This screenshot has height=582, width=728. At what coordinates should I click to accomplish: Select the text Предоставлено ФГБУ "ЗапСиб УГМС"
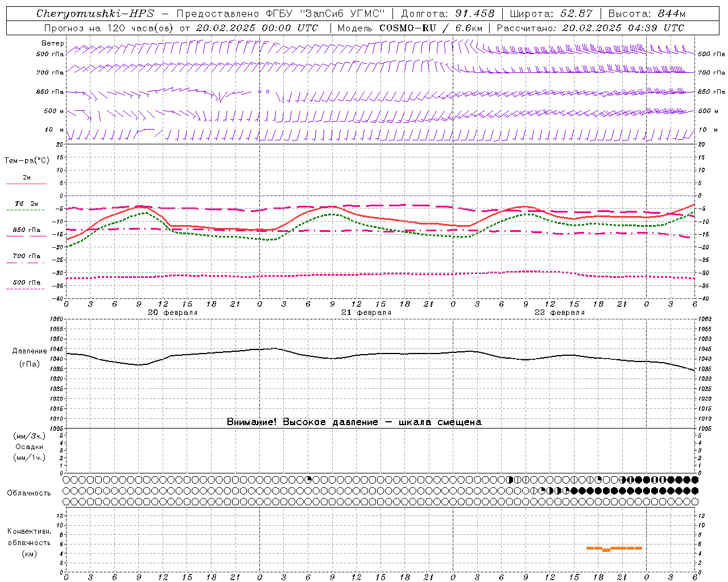click(x=280, y=14)
